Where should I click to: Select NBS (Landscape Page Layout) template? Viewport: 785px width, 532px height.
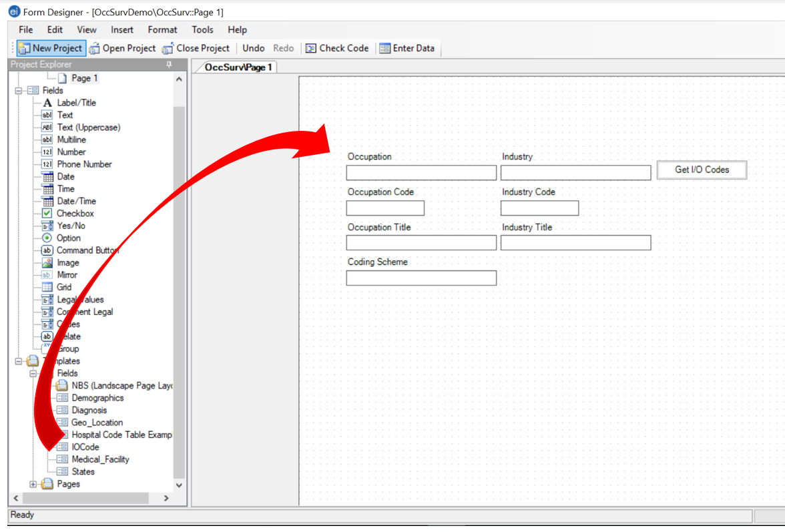[x=121, y=385]
